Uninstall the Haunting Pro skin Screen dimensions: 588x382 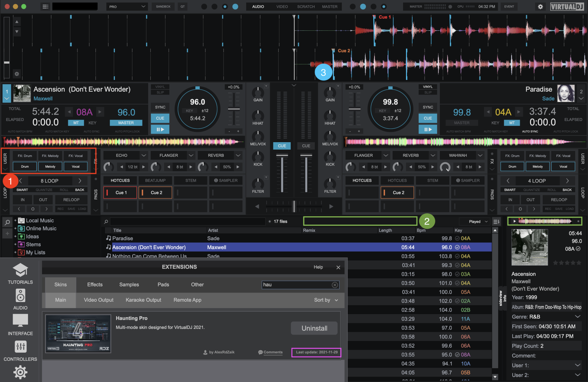[x=314, y=328]
